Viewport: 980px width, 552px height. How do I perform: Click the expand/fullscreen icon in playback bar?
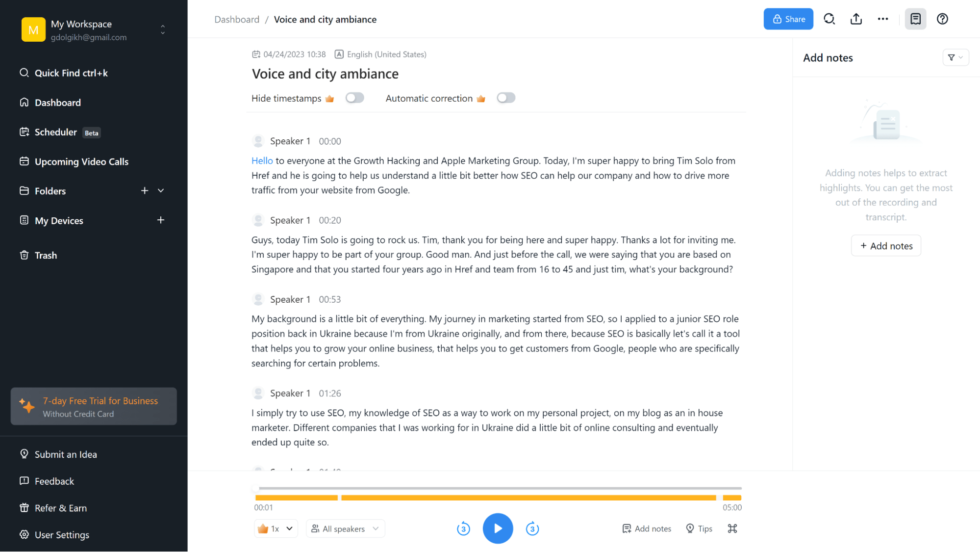pyautogui.click(x=733, y=528)
